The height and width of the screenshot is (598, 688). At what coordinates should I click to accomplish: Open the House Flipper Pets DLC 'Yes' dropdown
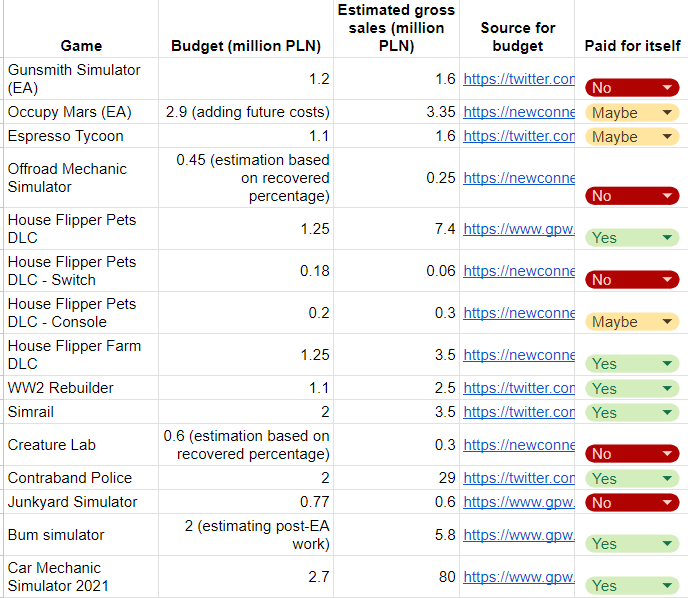632,238
